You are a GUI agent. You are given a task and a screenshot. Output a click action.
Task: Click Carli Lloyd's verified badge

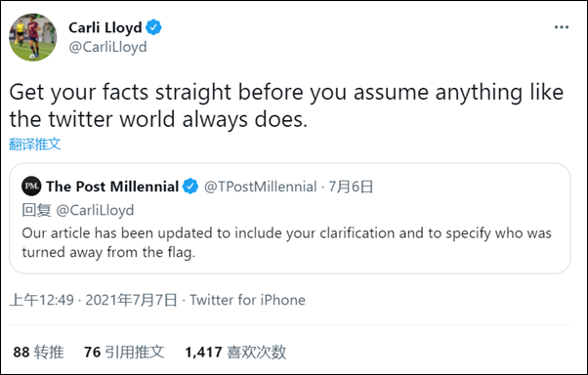click(x=153, y=27)
